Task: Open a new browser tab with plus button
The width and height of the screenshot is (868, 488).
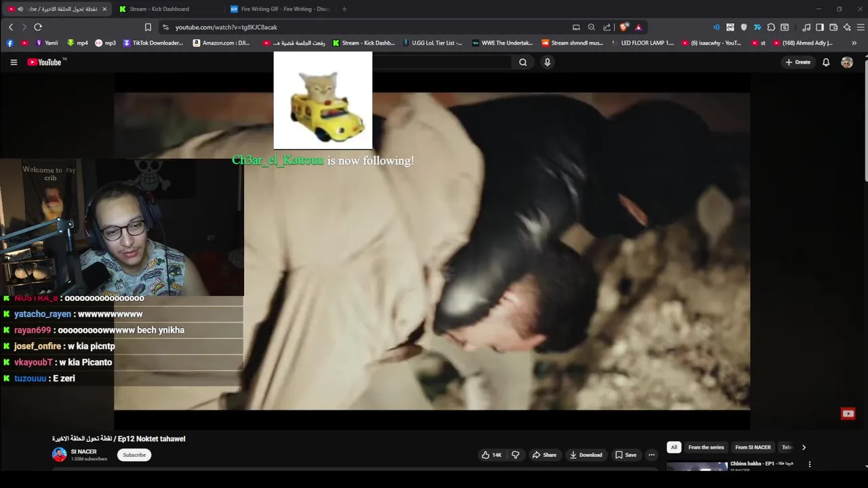Action: pos(344,9)
